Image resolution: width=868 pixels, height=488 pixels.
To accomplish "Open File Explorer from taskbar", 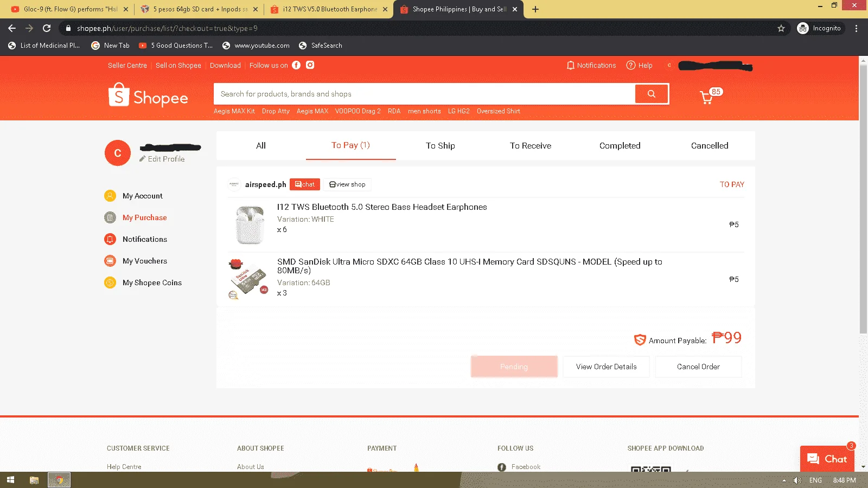I will click(x=34, y=480).
